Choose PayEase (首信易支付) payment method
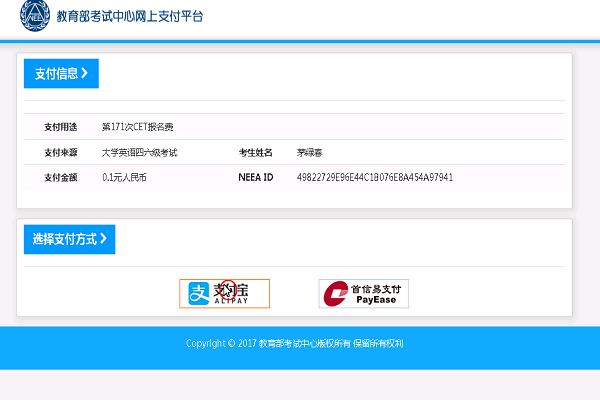The image size is (600, 400). pos(364,293)
